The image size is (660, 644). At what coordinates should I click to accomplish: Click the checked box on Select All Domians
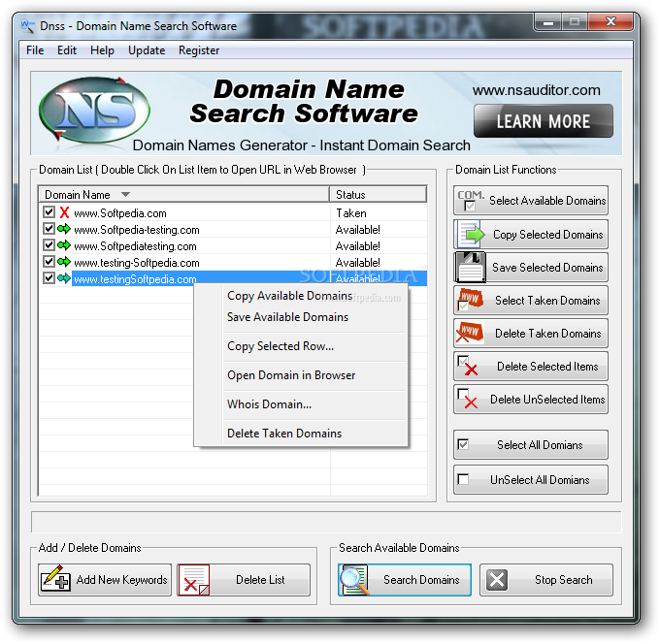463,444
